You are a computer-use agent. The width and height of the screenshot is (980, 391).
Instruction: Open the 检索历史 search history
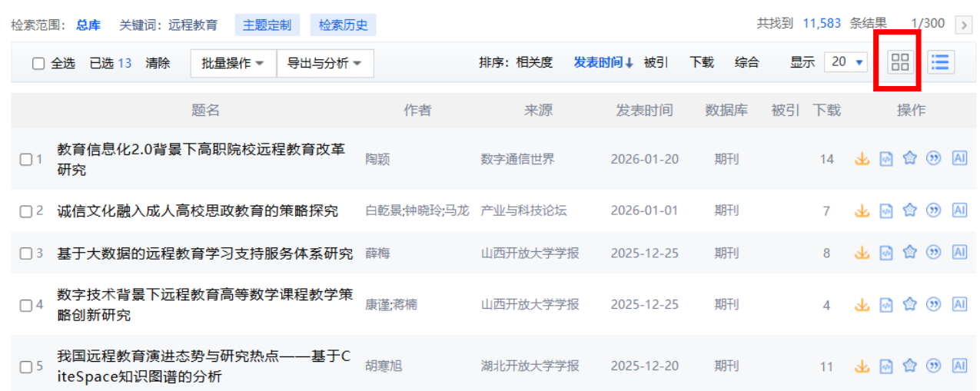click(x=343, y=25)
